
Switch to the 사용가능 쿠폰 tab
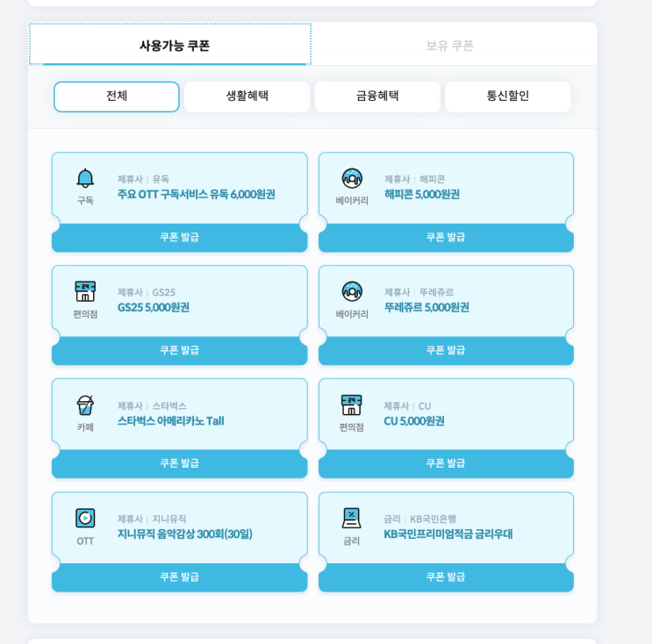click(170, 45)
